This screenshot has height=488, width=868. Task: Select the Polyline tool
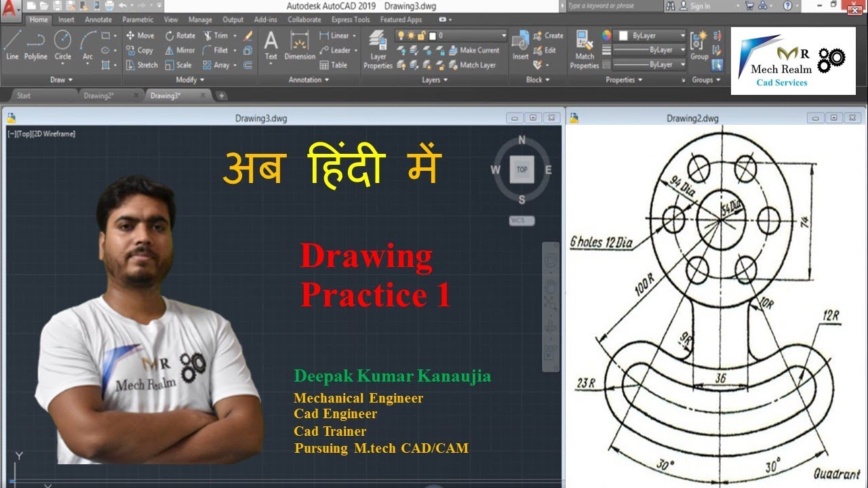36,45
